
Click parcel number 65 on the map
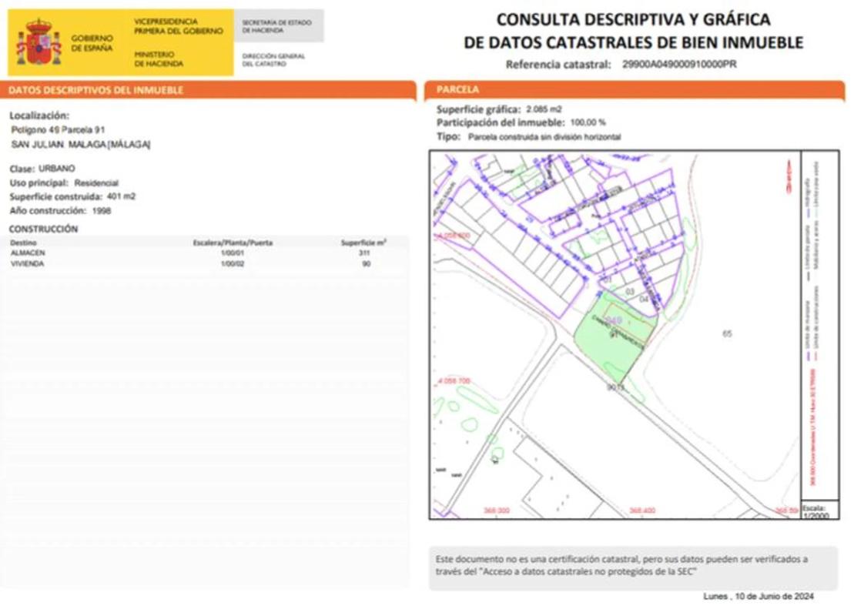pos(727,333)
